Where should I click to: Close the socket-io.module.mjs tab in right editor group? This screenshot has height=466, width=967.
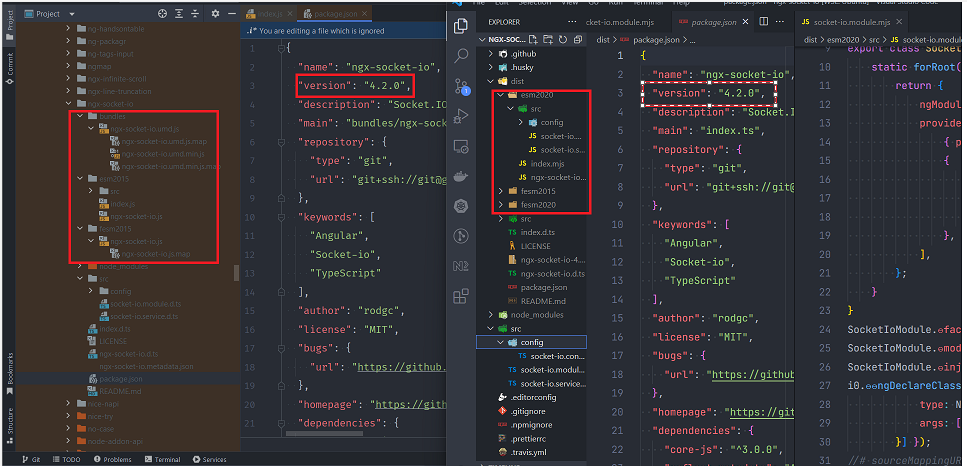899,22
